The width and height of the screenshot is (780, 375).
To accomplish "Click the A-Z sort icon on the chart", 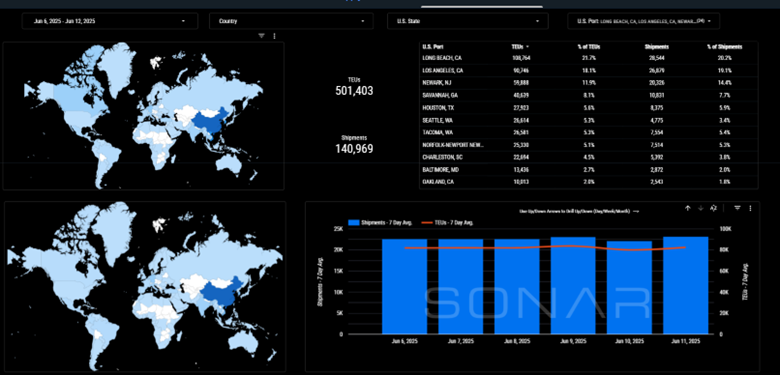I will [x=713, y=208].
